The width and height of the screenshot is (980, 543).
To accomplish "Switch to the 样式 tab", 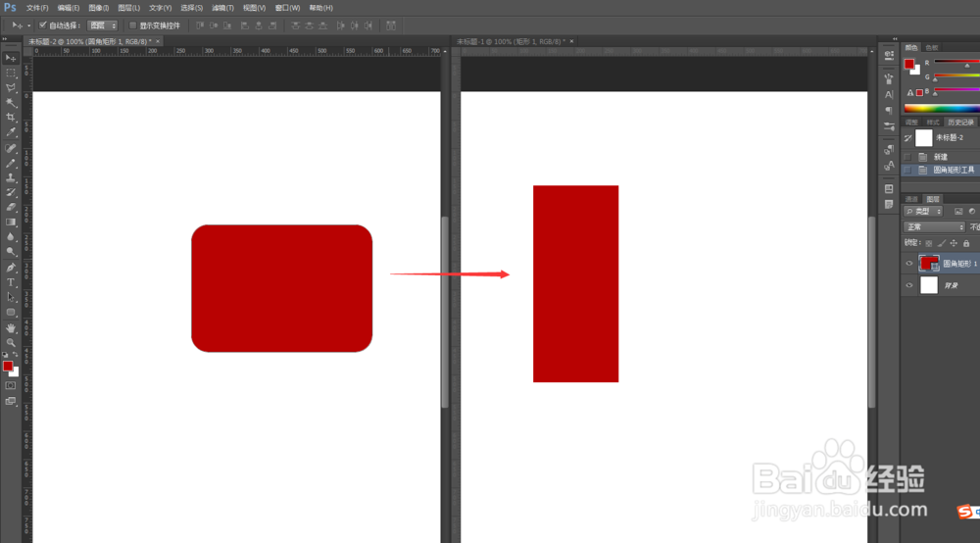I will [933, 123].
